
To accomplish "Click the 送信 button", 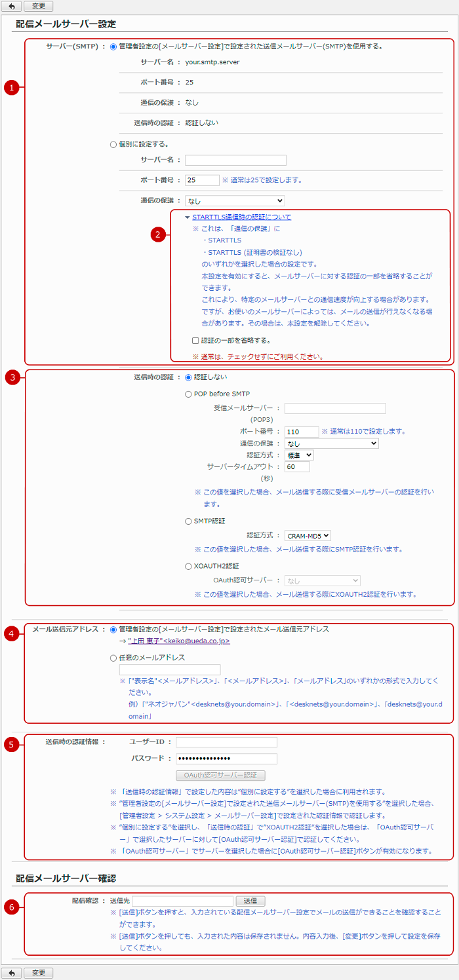I will coord(250,901).
